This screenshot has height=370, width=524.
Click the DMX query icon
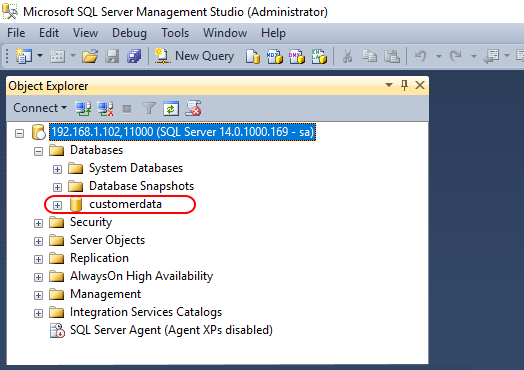pyautogui.click(x=297, y=56)
